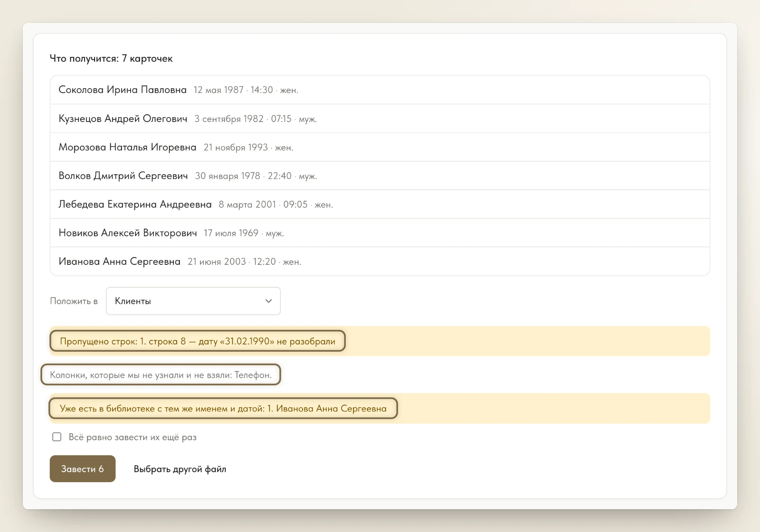This screenshot has height=532, width=760.
Task: Click 'Выбрать другой файл' link
Action: click(180, 469)
